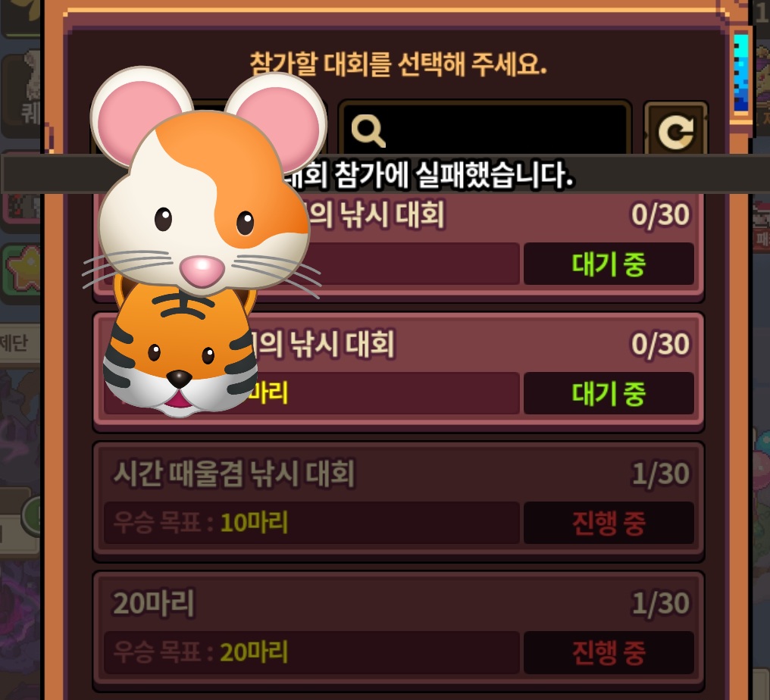This screenshot has height=700, width=770.
Task: Click the 대기 중 button beside the tiger emoji
Action: [609, 393]
